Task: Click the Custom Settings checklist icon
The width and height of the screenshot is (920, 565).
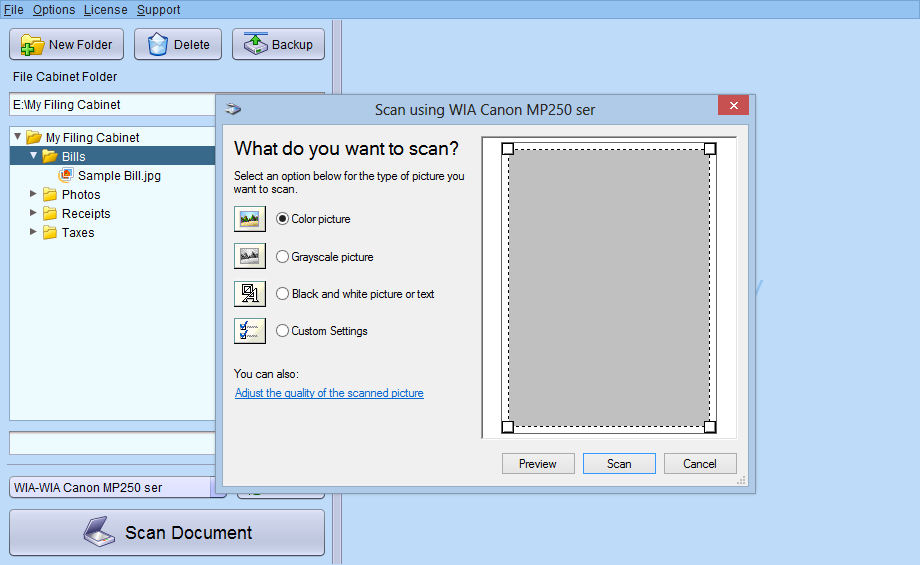Action: tap(250, 330)
